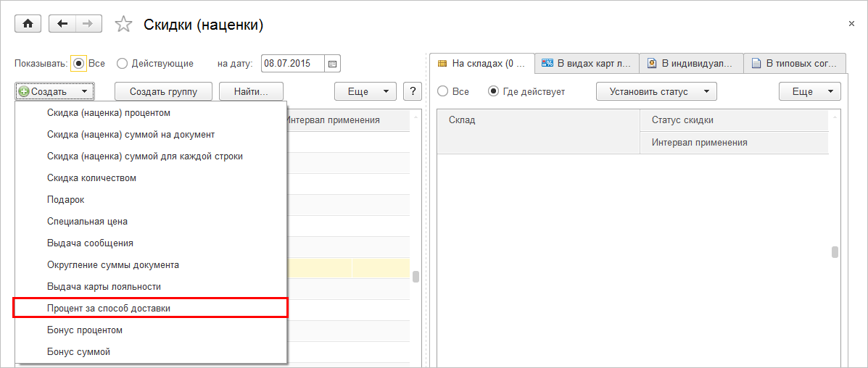Add page to favorites with star

click(124, 25)
